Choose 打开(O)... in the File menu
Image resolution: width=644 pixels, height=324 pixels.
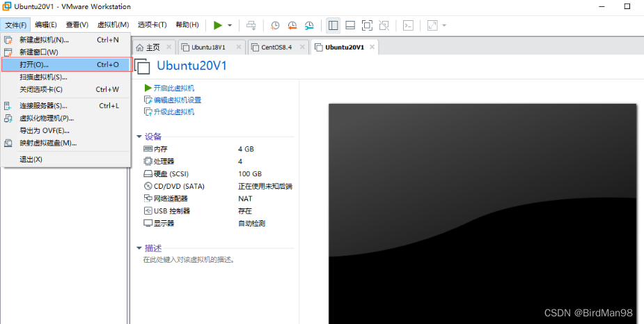coord(65,65)
